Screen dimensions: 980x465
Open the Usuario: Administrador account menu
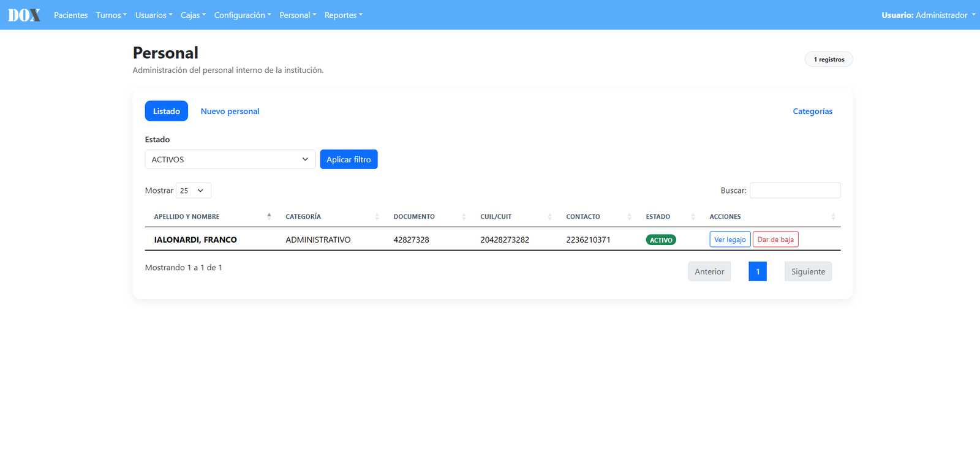coord(929,15)
